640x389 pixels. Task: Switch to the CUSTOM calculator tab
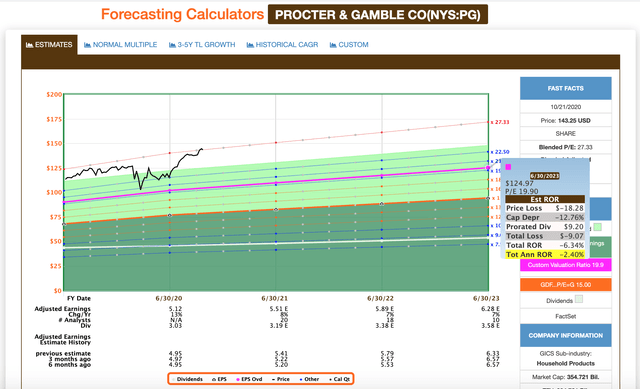coord(349,44)
